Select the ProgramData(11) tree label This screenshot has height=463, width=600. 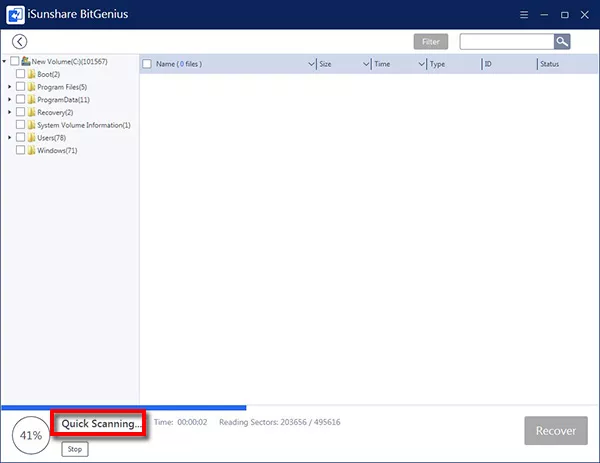coord(64,99)
